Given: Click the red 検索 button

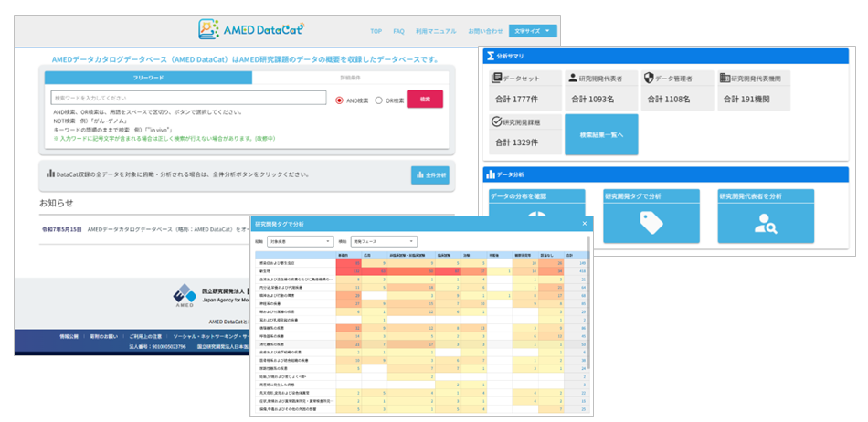Looking at the screenshot, I should 425,99.
